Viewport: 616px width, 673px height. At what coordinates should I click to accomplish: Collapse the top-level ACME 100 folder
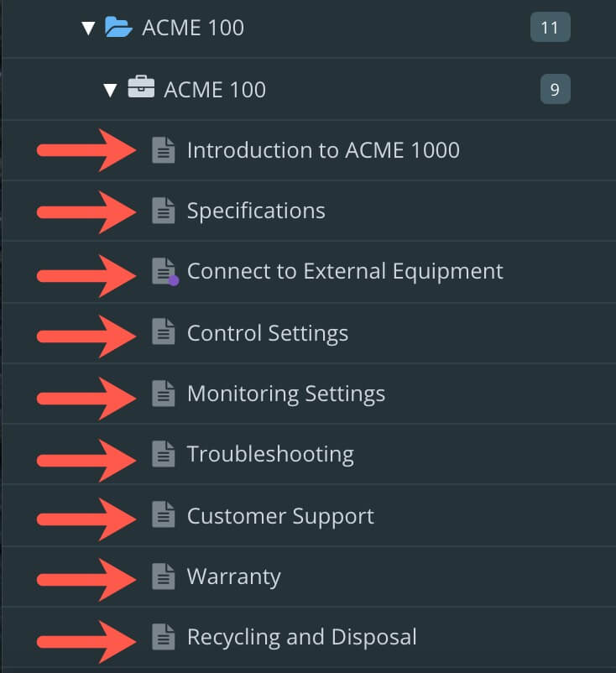[x=88, y=29]
